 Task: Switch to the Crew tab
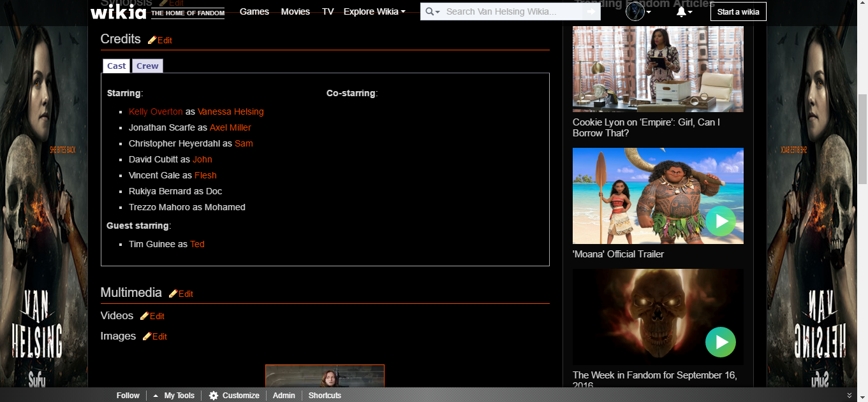point(147,66)
